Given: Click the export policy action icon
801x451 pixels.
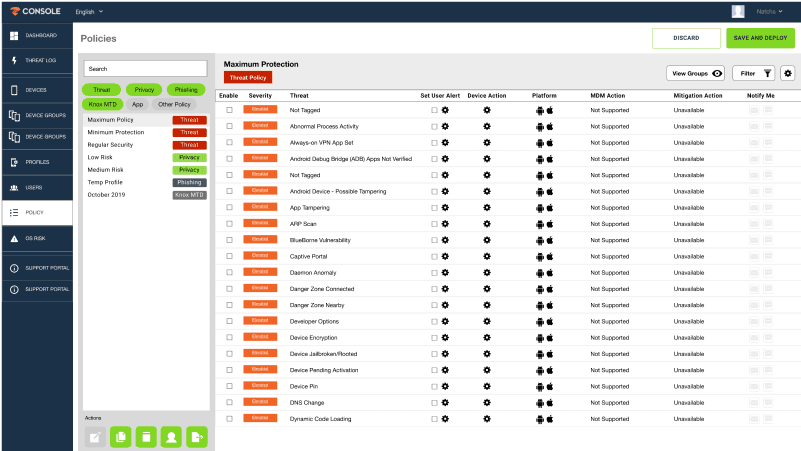Looking at the screenshot, I should pyautogui.click(x=197, y=435).
